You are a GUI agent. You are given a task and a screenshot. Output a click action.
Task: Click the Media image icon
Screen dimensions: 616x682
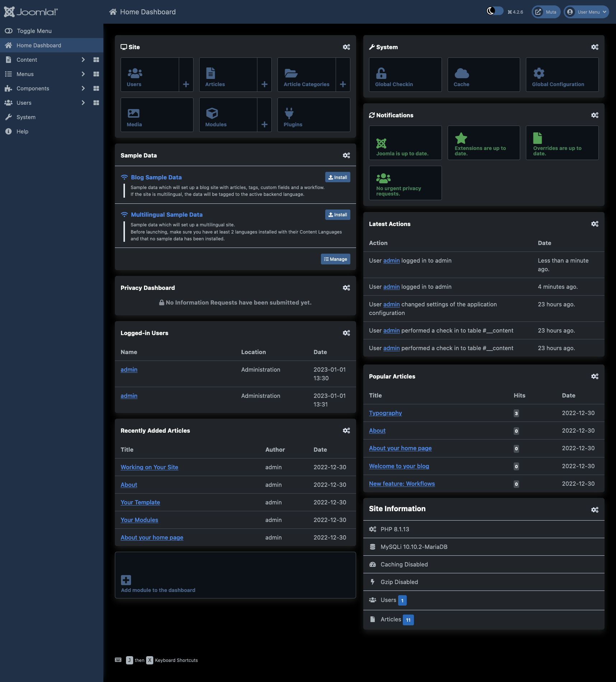click(x=134, y=113)
